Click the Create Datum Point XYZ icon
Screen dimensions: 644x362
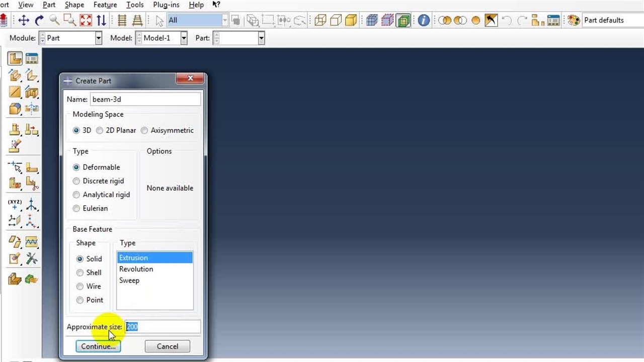(15, 204)
